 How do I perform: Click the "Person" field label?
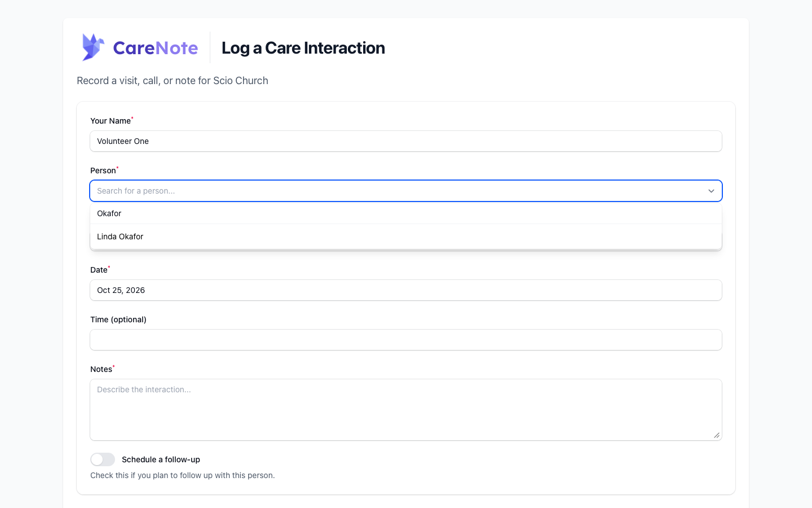tap(103, 170)
